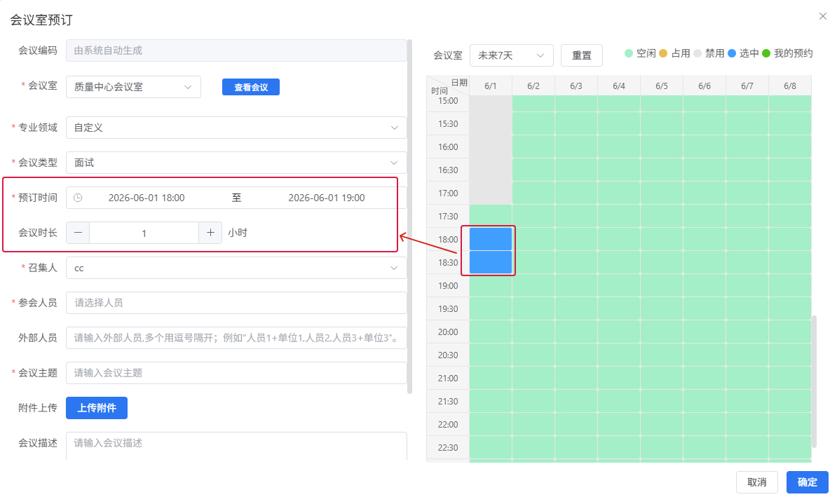Expand the 会议类型 dropdown showing 面试

[236, 163]
